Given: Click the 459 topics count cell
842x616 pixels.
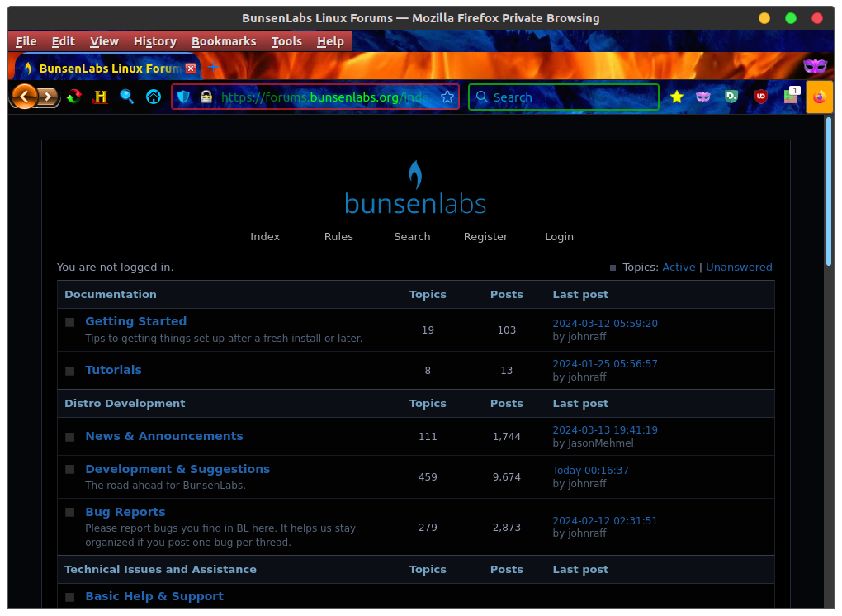Looking at the screenshot, I should [x=428, y=477].
